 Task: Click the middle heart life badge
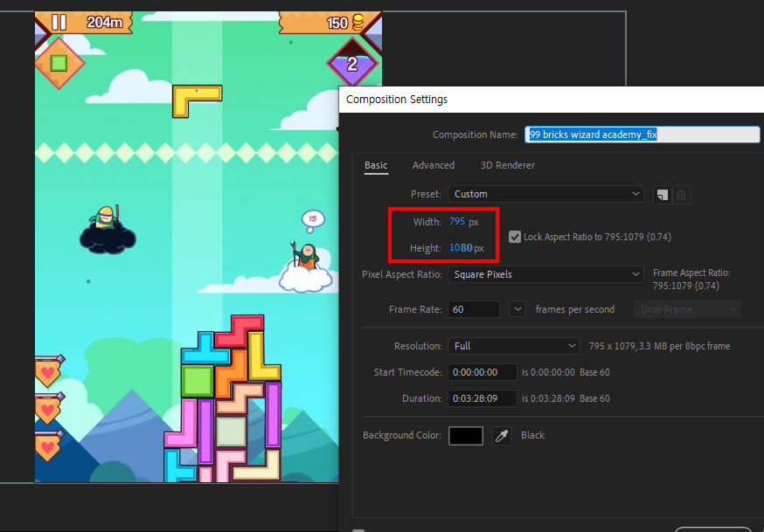(x=48, y=408)
